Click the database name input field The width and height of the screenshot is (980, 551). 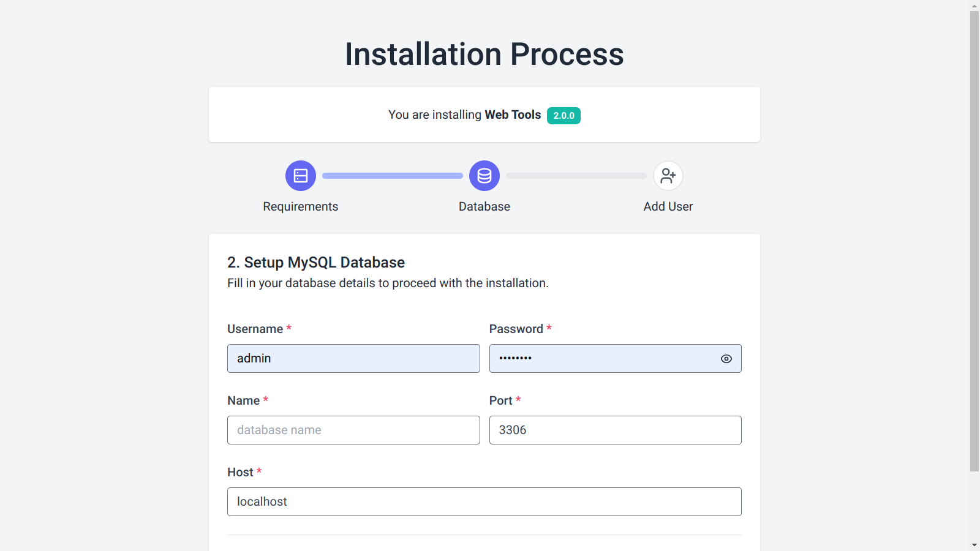pos(353,430)
